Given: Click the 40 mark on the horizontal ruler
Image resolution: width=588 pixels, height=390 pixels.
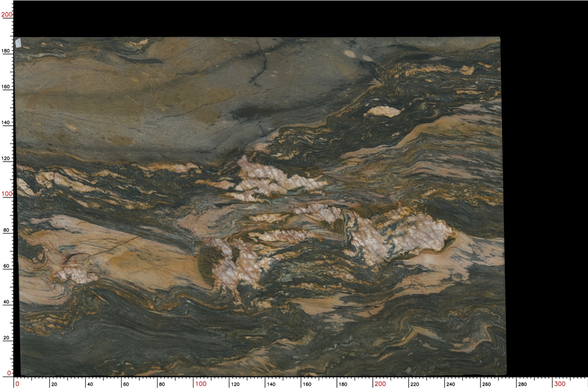Looking at the screenshot, I should [89, 385].
